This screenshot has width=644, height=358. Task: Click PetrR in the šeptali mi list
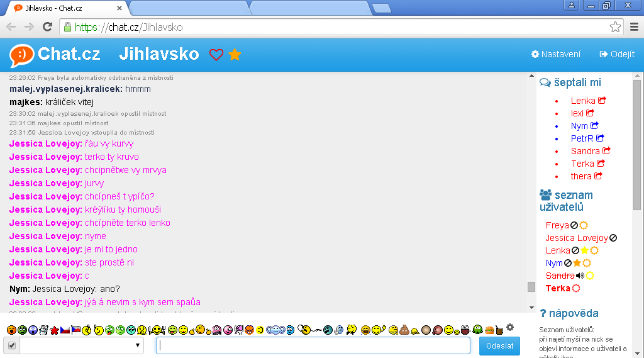tap(582, 138)
